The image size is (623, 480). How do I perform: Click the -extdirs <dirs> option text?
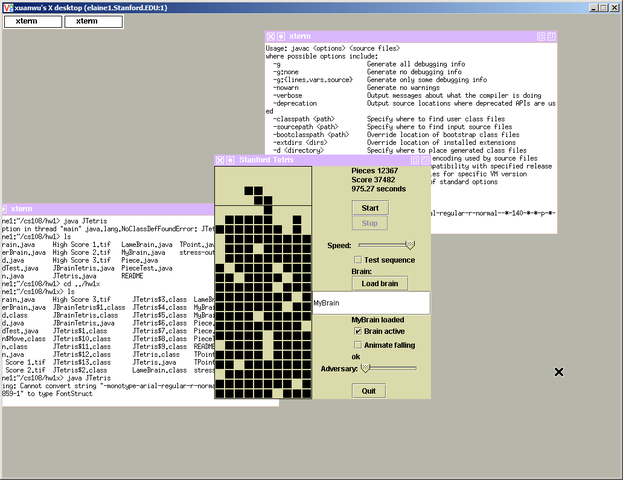300,143
